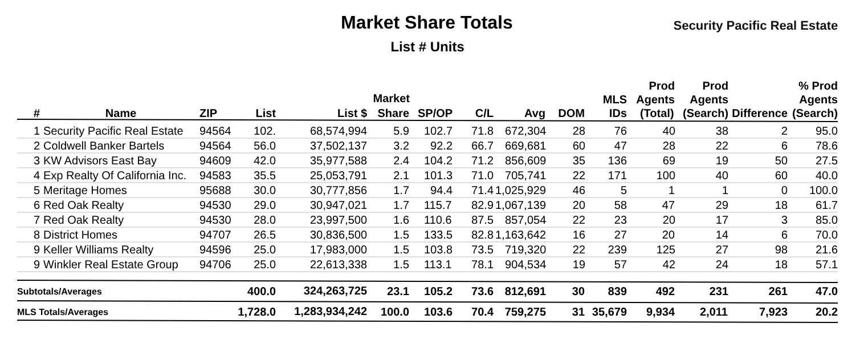Click the Subtotals/Averages row label
This screenshot has width=868, height=351.
59,292
